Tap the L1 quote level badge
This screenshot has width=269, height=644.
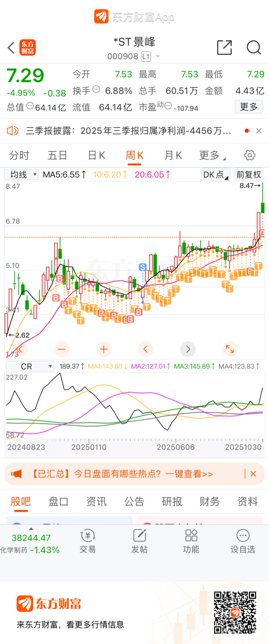tap(146, 56)
